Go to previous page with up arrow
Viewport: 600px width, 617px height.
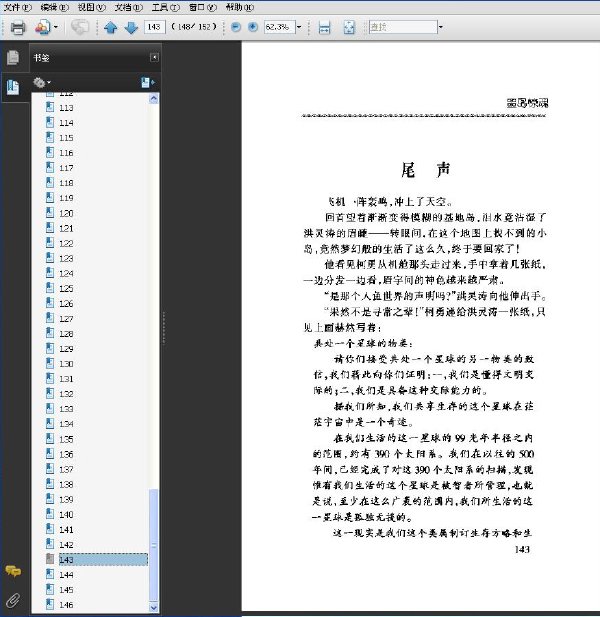[111, 27]
